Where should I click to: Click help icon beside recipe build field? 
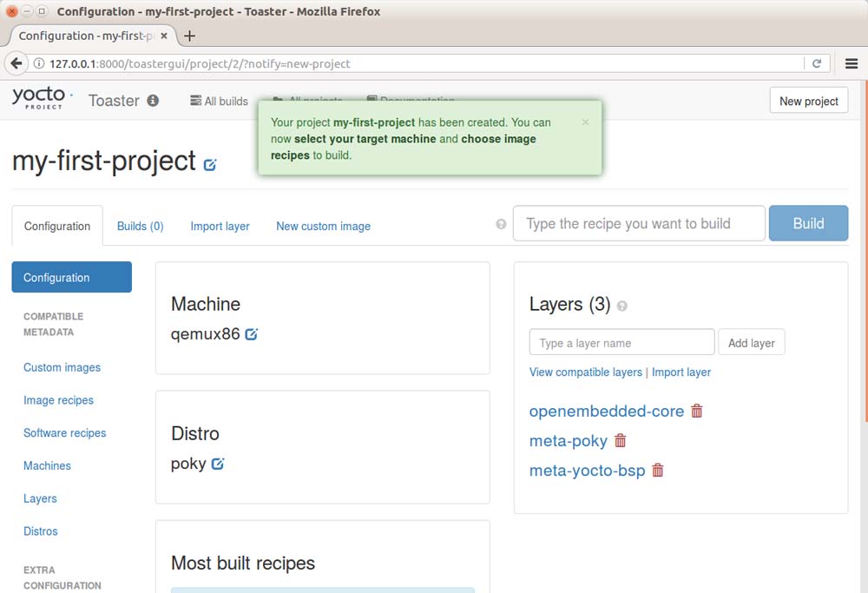pos(501,224)
